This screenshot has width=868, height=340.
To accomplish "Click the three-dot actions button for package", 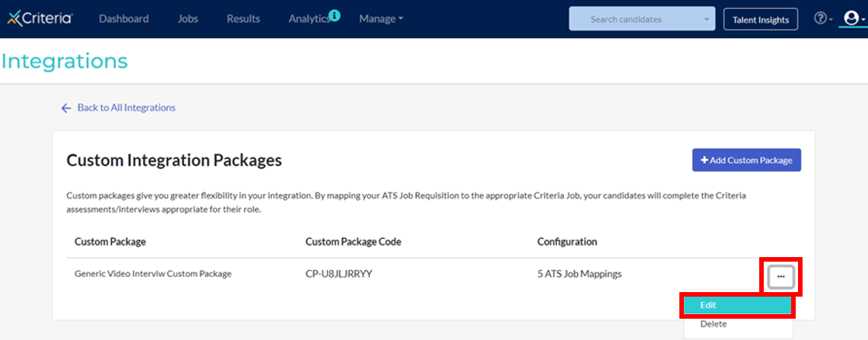I will [781, 277].
